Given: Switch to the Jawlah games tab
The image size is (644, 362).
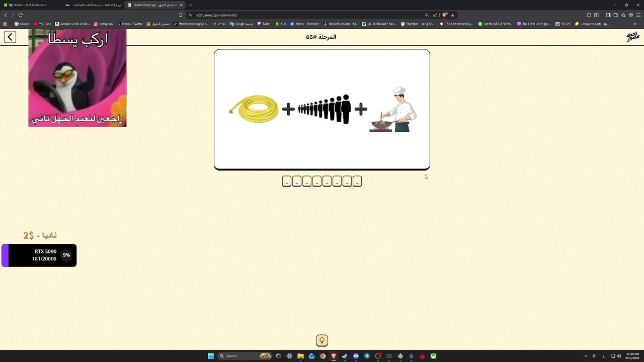Looking at the screenshot, I should tap(94, 5).
